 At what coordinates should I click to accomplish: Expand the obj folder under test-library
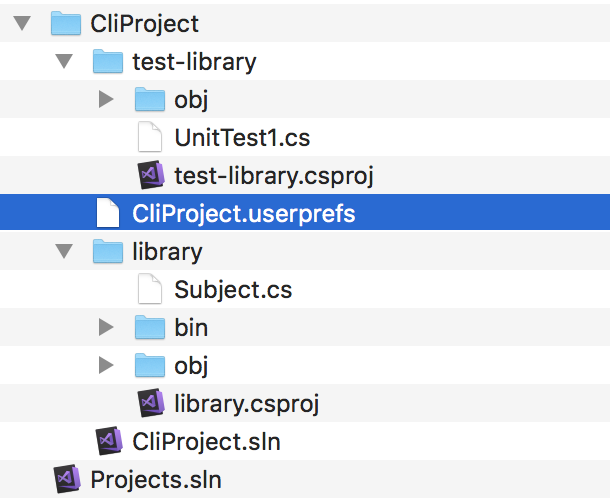click(x=107, y=100)
